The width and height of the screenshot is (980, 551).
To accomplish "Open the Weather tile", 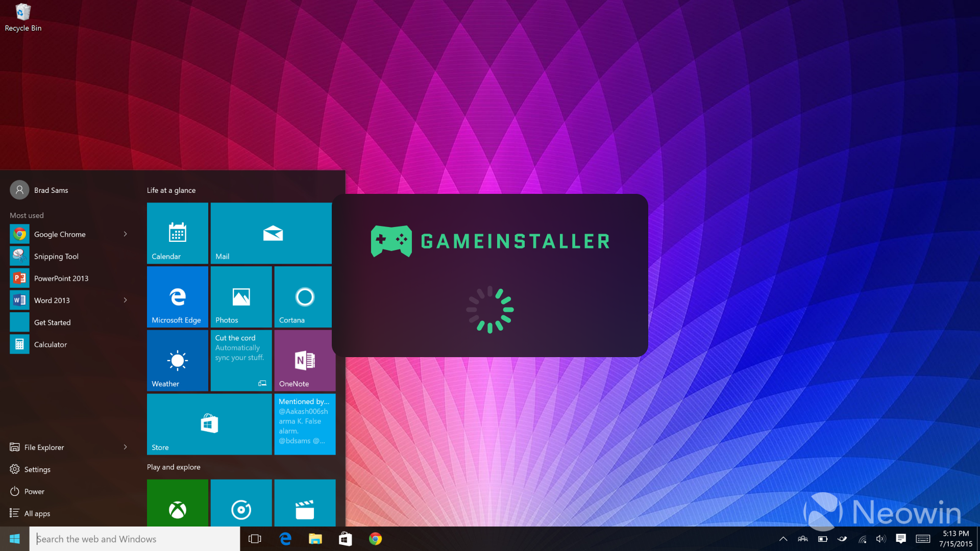I will pos(178,361).
